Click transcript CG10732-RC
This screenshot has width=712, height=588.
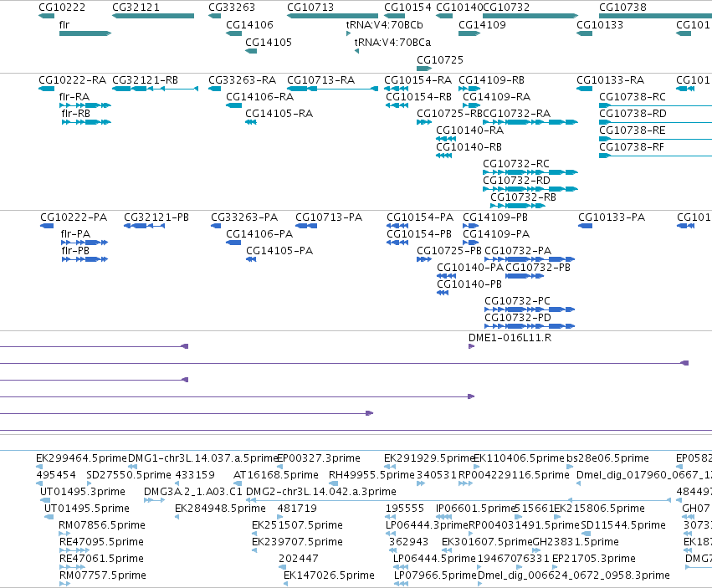pos(516,164)
